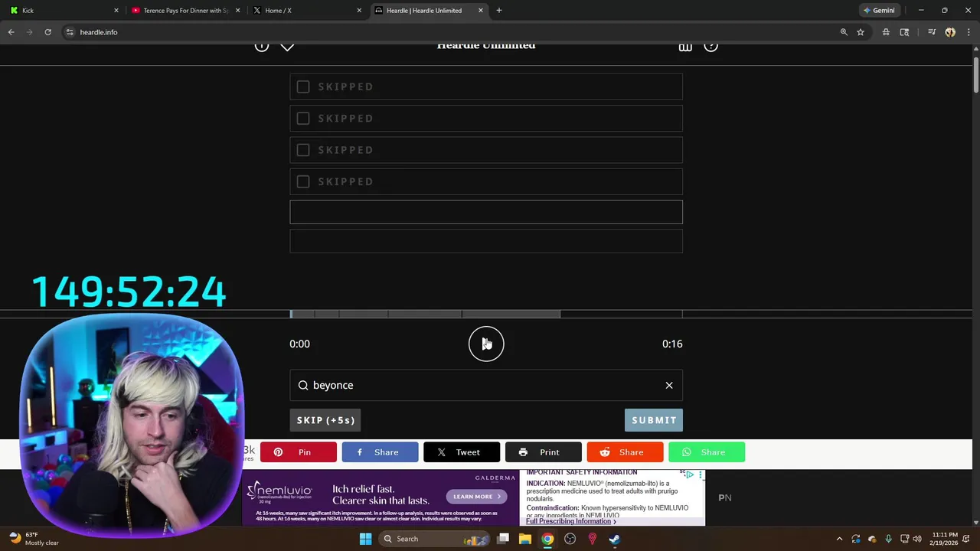
Task: Click the search magnifier in guess field
Action: point(303,385)
